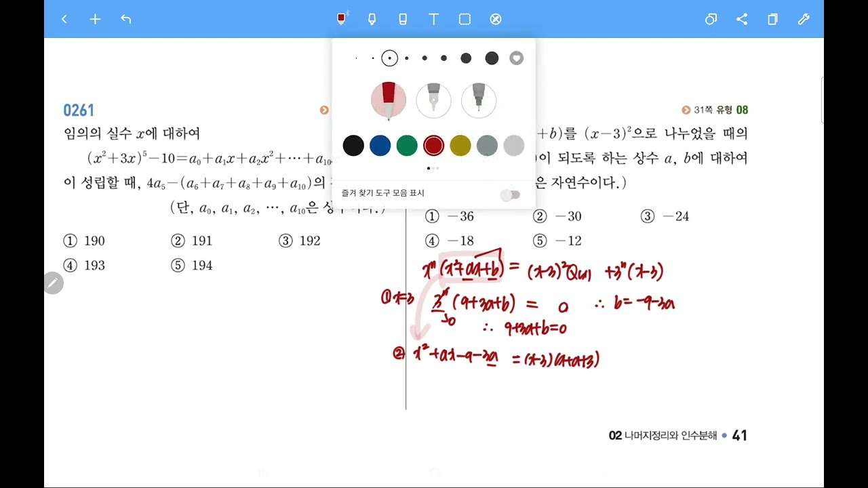Screen dimensions: 868x488
Task: Pick the fifth thickness dot
Action: tap(425, 58)
